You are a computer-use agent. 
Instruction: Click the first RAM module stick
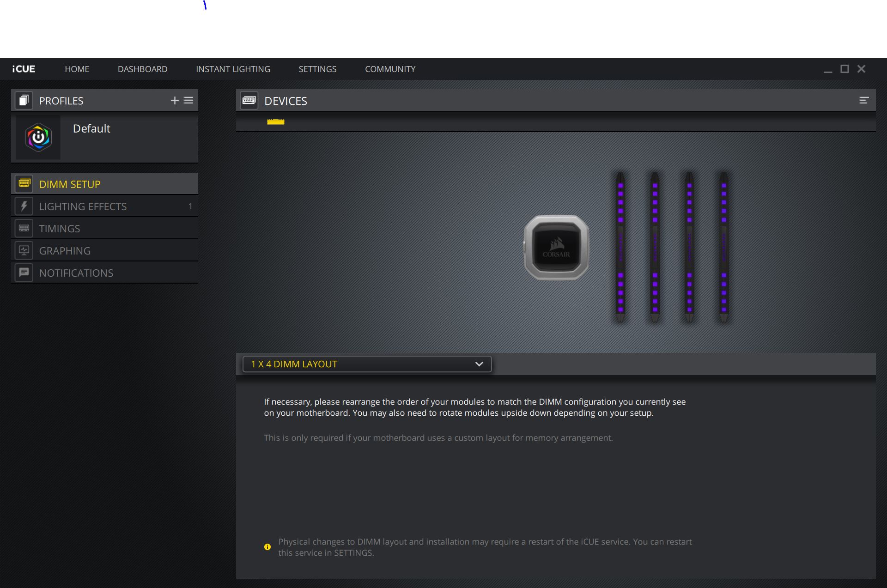coord(620,248)
